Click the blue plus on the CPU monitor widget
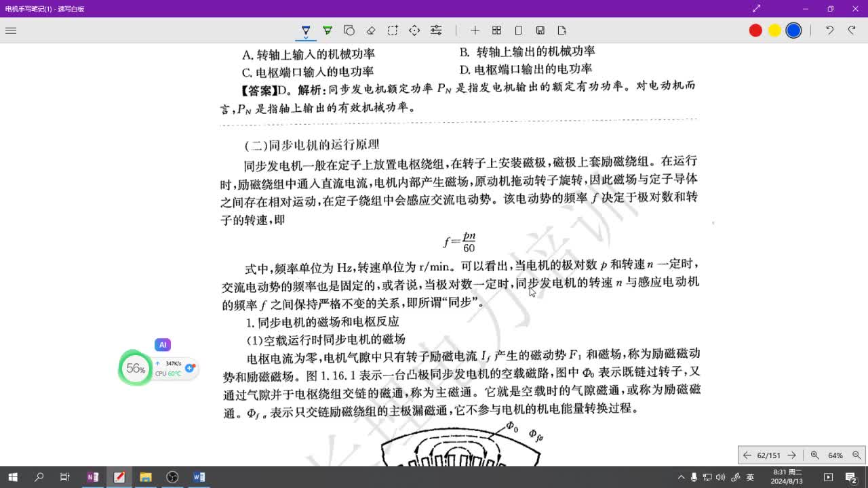Screen dimensions: 868x488 pyautogui.click(x=190, y=368)
